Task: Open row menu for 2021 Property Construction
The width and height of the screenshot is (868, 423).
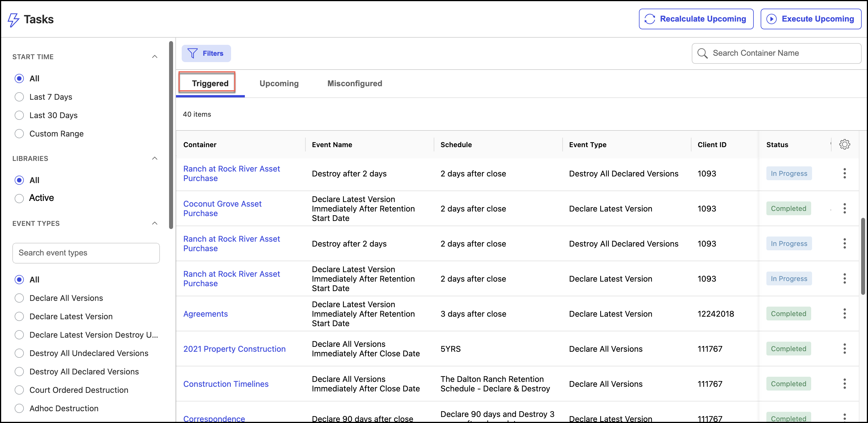Action: tap(844, 349)
